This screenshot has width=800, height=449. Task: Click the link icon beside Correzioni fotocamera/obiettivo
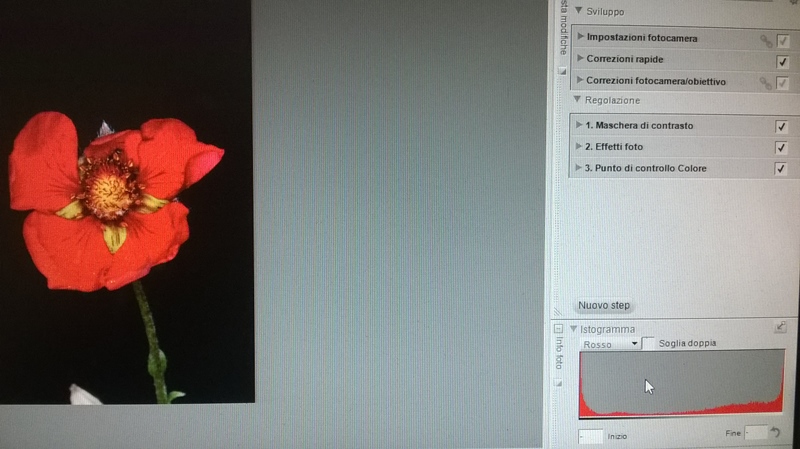pos(766,83)
